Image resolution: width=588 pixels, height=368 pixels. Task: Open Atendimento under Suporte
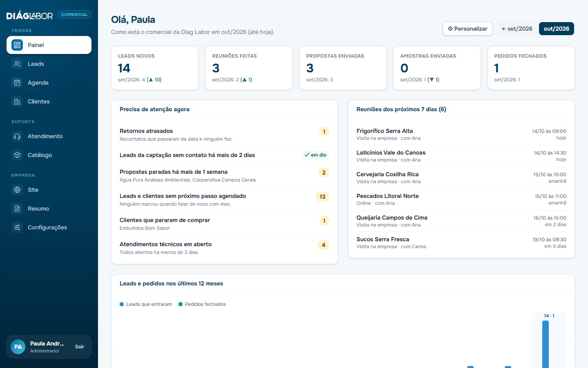pyautogui.click(x=49, y=136)
